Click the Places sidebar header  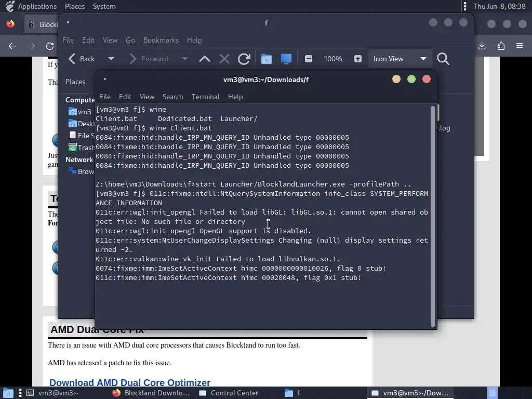pyautogui.click(x=75, y=82)
